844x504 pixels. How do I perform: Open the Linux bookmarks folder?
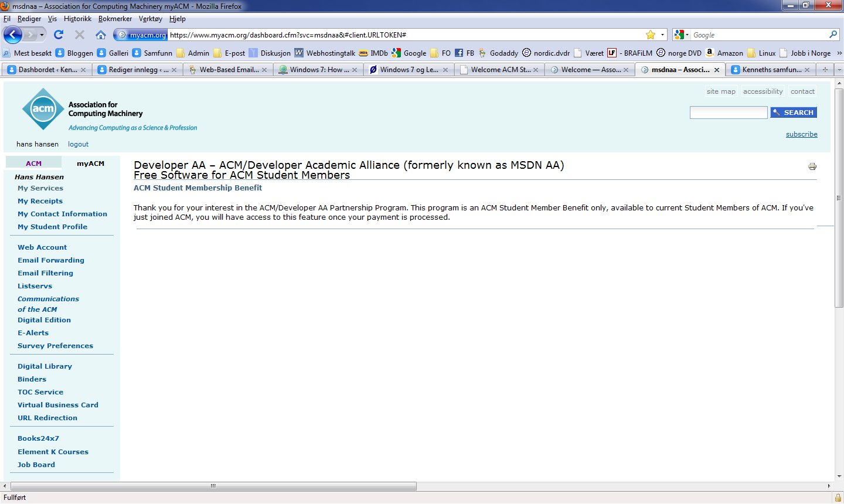tap(761, 53)
